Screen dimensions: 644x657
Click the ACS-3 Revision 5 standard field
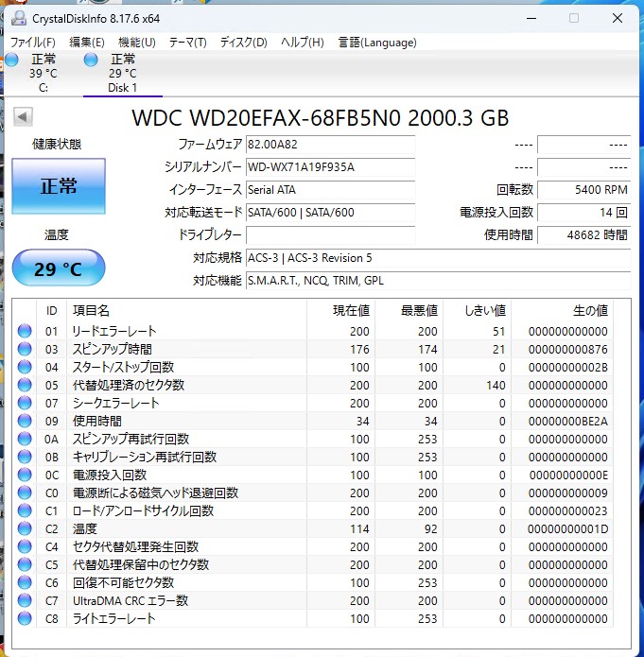[x=438, y=258]
